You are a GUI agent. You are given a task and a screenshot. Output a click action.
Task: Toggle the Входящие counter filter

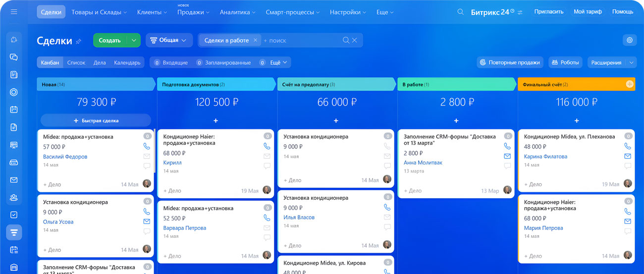pyautogui.click(x=171, y=62)
